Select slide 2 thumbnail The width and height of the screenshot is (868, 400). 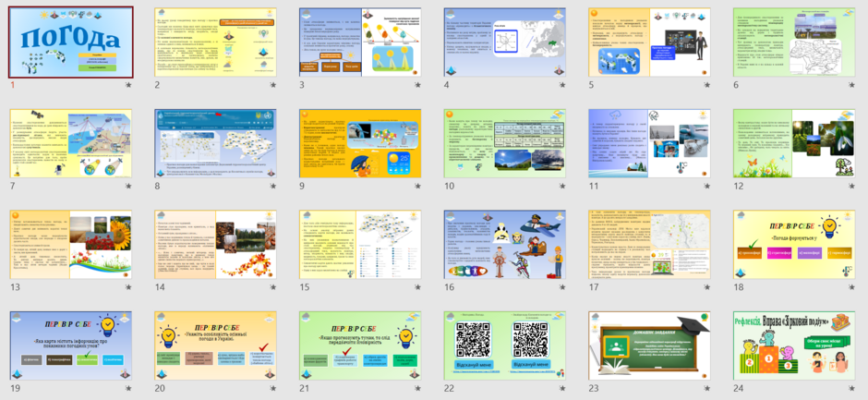(x=215, y=42)
